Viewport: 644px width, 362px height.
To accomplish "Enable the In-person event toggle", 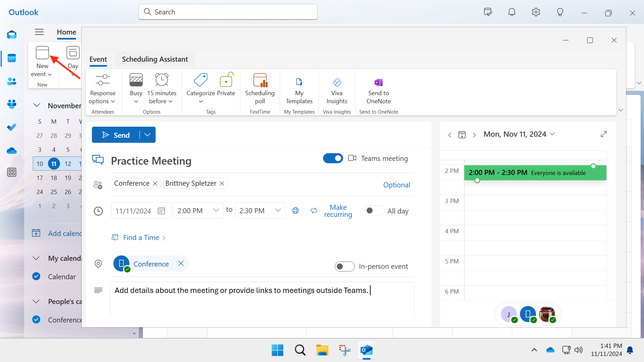I will pyautogui.click(x=344, y=266).
